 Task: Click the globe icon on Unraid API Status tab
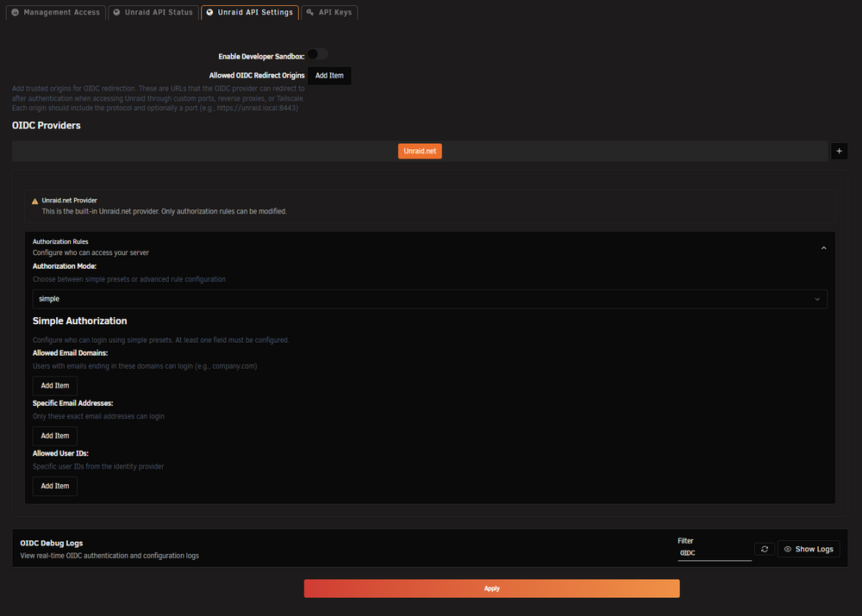tap(116, 12)
